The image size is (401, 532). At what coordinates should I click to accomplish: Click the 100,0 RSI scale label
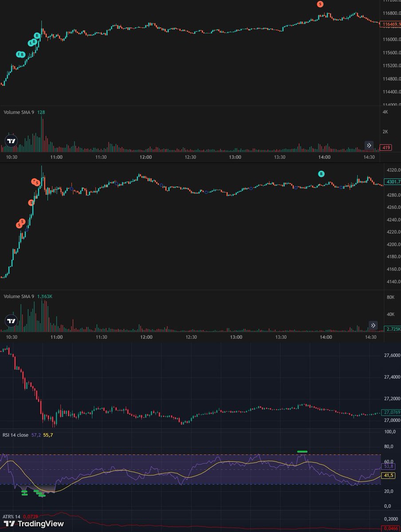click(x=389, y=431)
